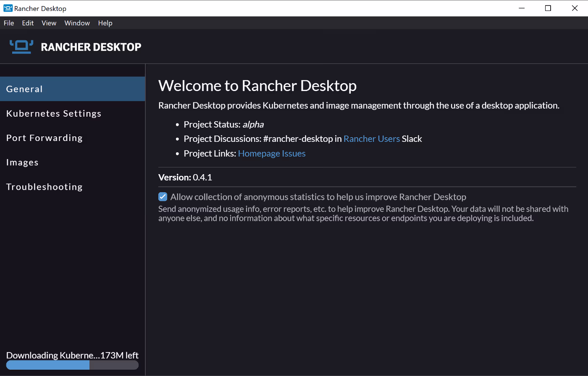Open the Issues link
The height and width of the screenshot is (376, 588).
(x=294, y=153)
